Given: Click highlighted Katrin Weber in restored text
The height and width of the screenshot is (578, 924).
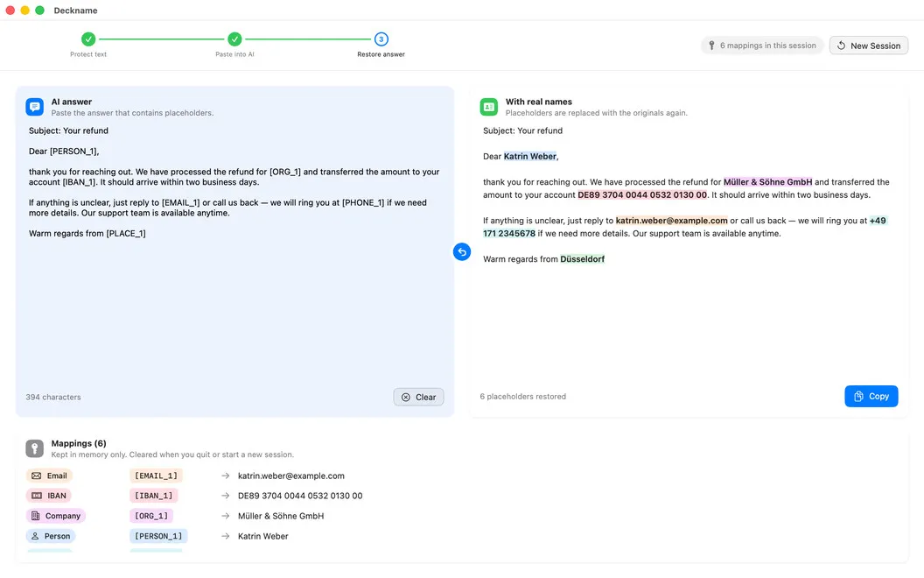Looking at the screenshot, I should 529,156.
